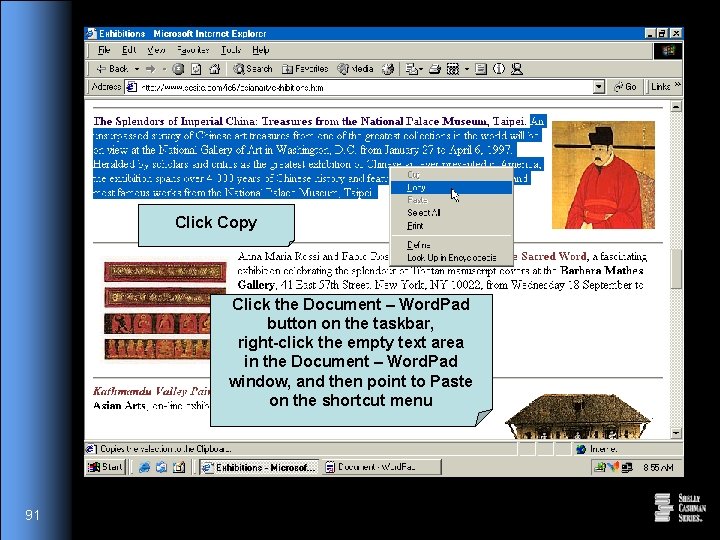
Task: Click Show Desktop Quick Launch icon
Action: (179, 467)
